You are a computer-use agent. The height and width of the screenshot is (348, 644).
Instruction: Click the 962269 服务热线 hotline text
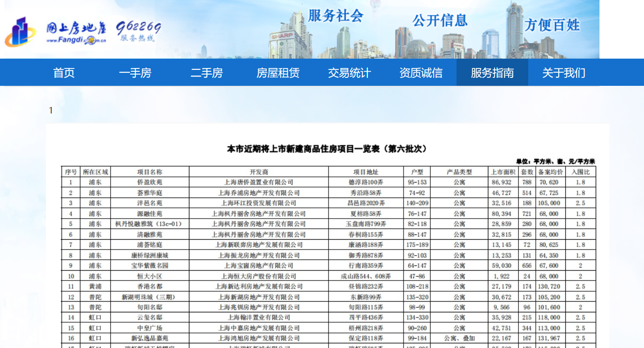click(138, 31)
